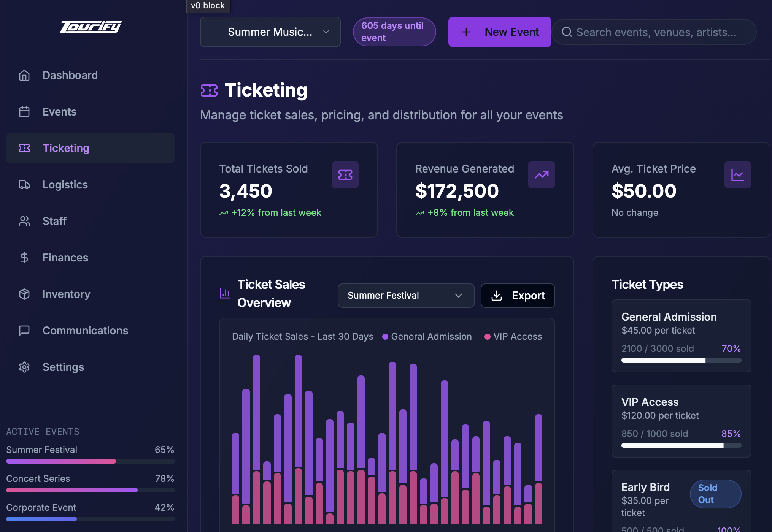
Task: Click the ticket icon in Total Tickets Sold card
Action: (x=345, y=175)
